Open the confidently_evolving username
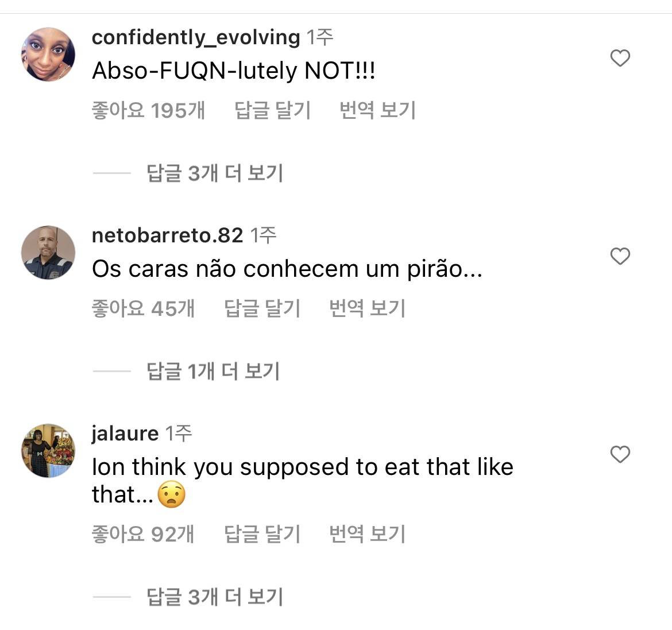This screenshot has height=630, width=672. click(x=196, y=37)
